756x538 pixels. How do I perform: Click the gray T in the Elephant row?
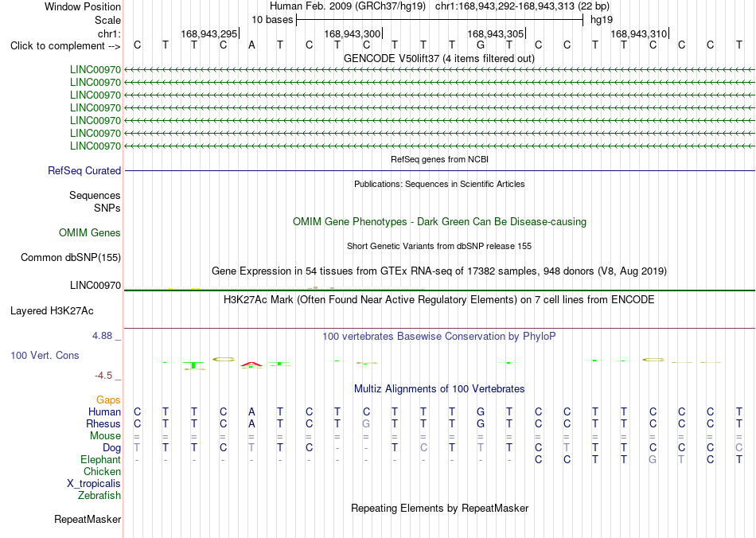(x=681, y=459)
